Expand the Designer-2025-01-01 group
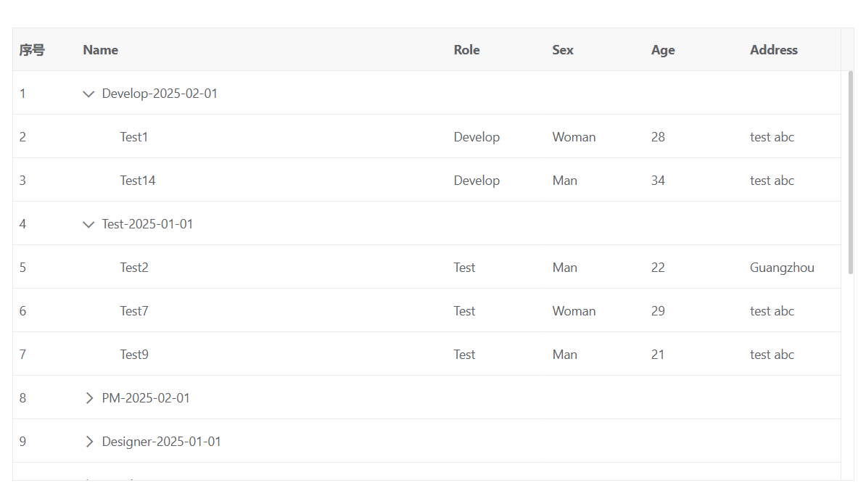866x504 pixels. pyautogui.click(x=89, y=442)
